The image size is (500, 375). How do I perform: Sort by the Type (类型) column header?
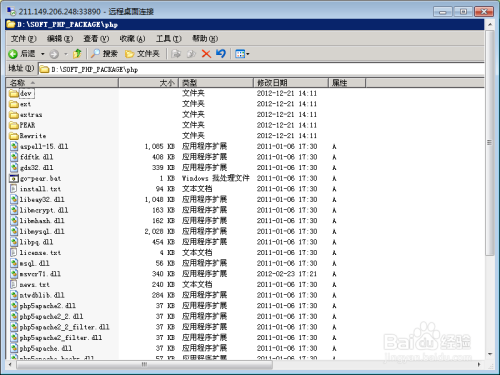tap(216, 83)
